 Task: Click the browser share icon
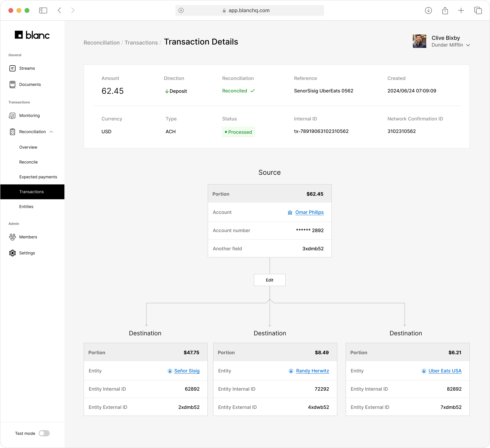point(445,10)
